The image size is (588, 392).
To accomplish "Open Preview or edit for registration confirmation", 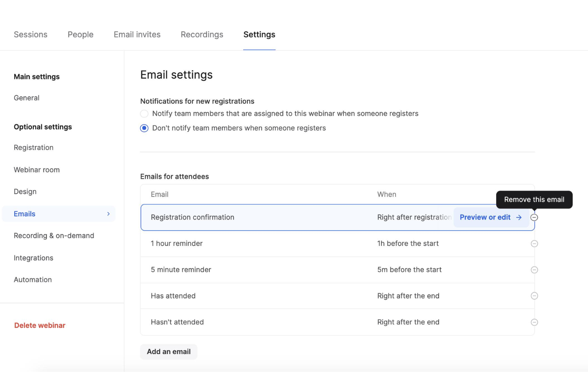I will click(x=485, y=217).
